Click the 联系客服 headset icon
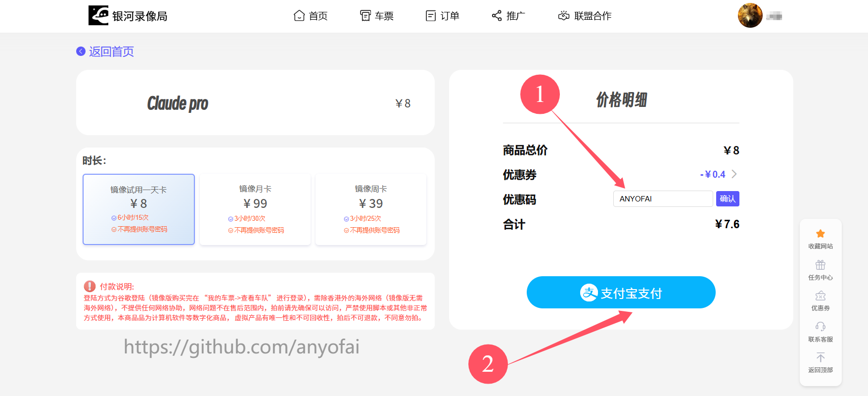The height and width of the screenshot is (396, 868). pyautogui.click(x=821, y=327)
